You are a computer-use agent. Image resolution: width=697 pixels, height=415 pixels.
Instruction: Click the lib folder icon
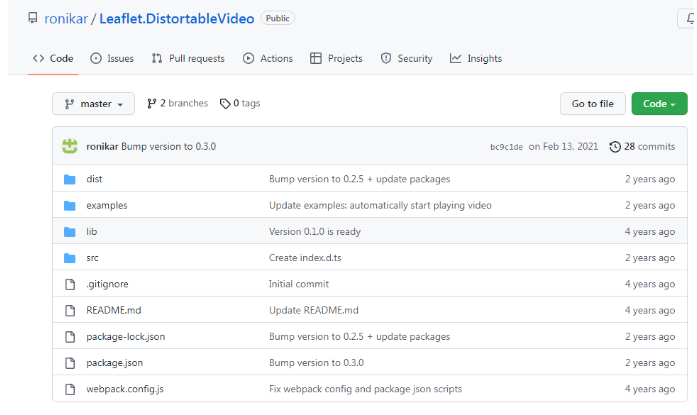[70, 232]
